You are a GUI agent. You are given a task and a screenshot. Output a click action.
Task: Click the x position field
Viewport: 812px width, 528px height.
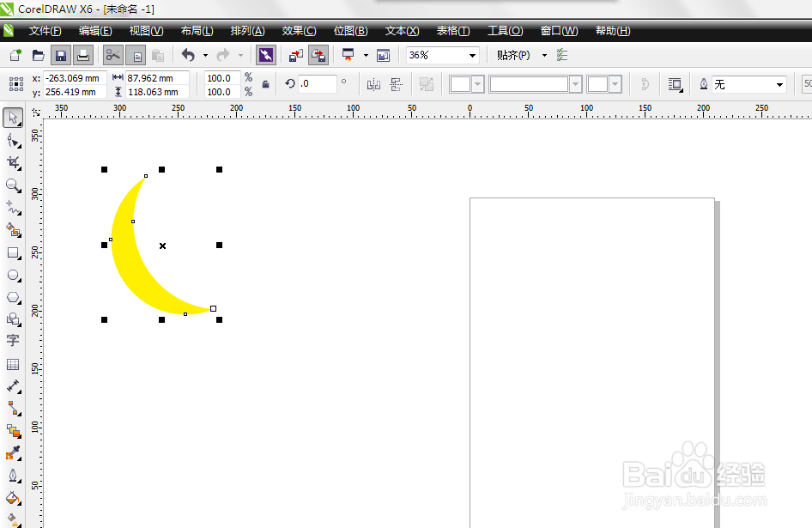coord(75,78)
